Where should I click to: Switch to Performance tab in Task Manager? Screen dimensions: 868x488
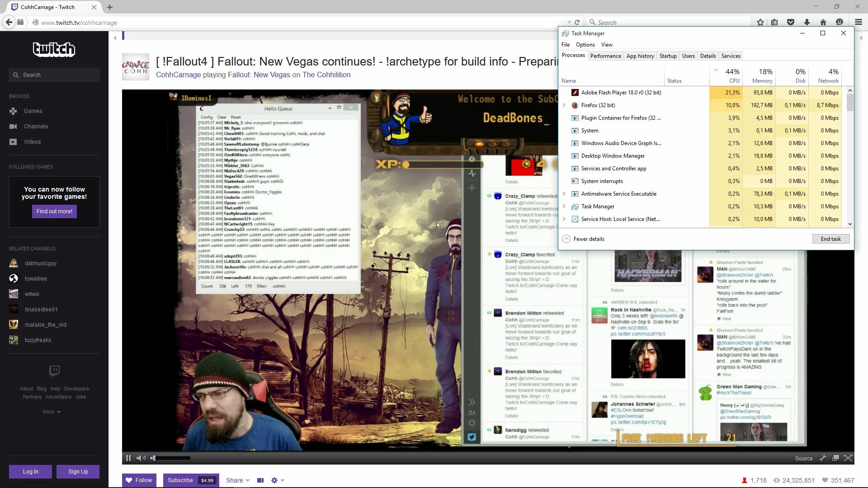click(x=605, y=56)
